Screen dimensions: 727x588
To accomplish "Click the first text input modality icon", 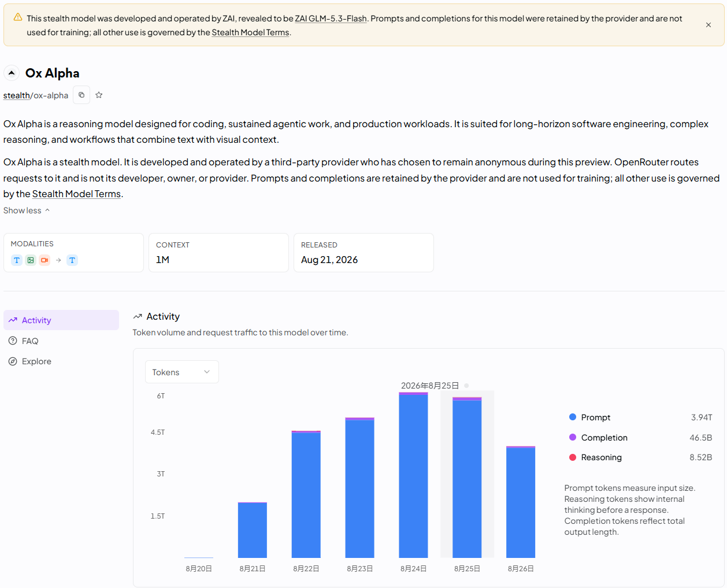I will [x=17, y=260].
